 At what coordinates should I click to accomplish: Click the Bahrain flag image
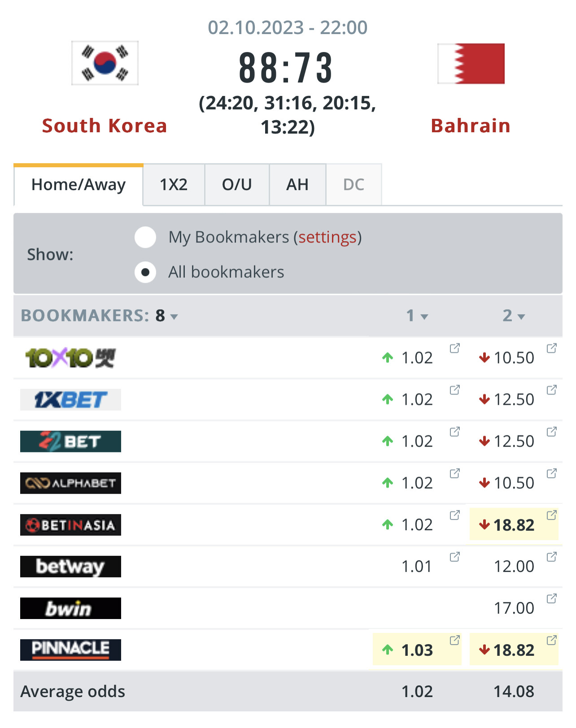pyautogui.click(x=471, y=64)
